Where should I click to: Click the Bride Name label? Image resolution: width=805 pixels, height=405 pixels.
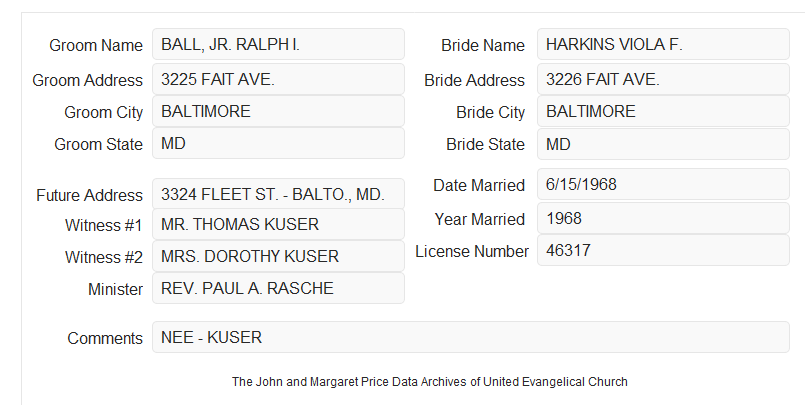point(483,45)
